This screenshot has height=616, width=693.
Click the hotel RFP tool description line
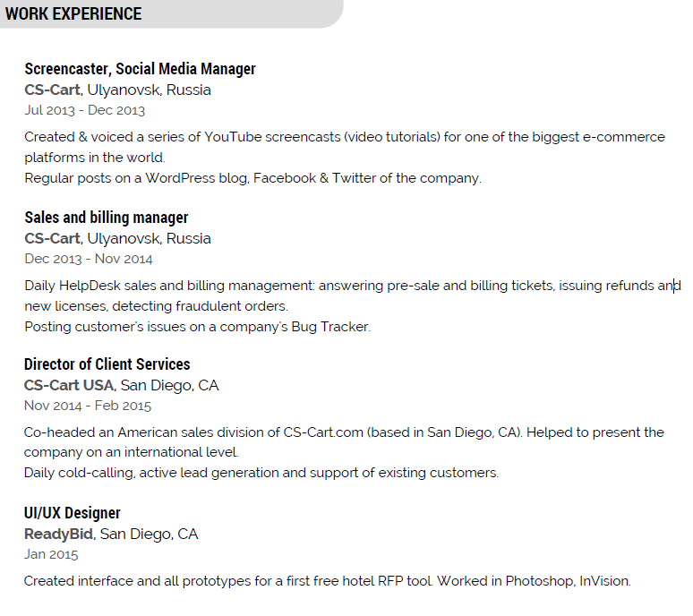click(x=327, y=581)
